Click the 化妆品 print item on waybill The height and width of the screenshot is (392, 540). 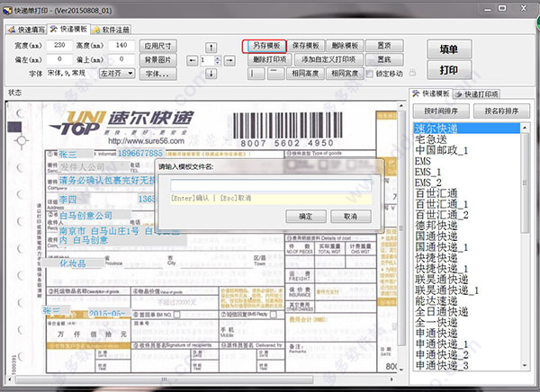coord(72,263)
